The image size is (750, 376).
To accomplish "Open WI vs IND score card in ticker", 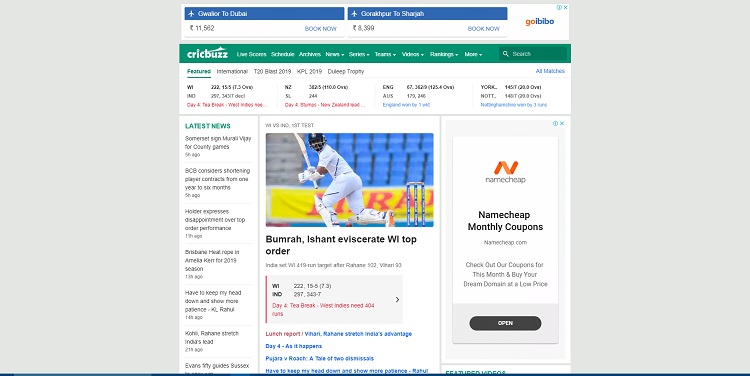I will click(x=228, y=96).
